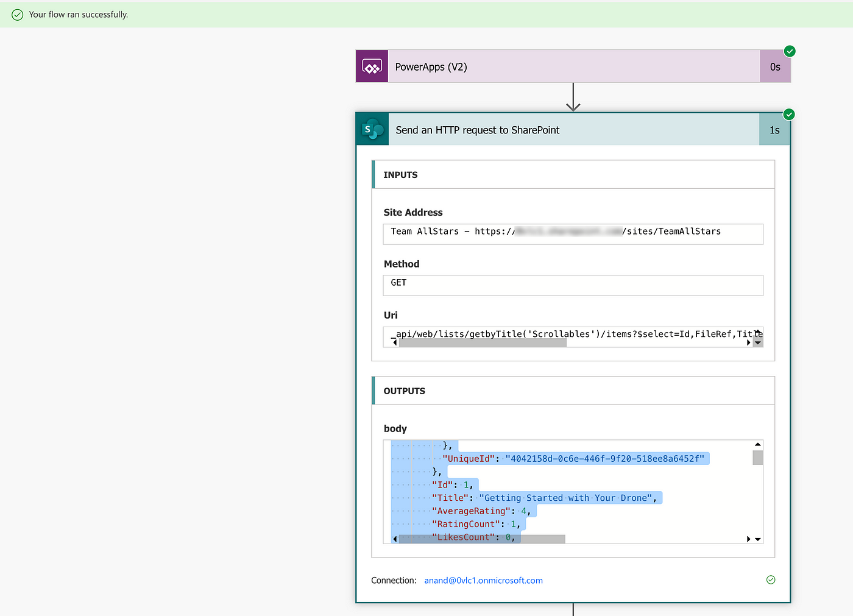Click the body output horizontal scrollbar thumb
853x616 pixels.
click(x=482, y=539)
